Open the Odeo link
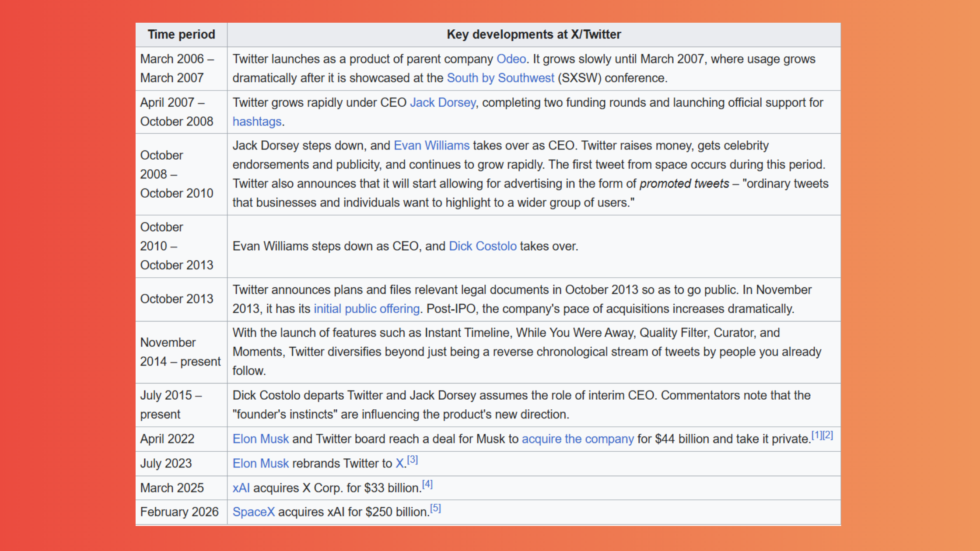Image resolution: width=980 pixels, height=551 pixels. click(x=511, y=59)
